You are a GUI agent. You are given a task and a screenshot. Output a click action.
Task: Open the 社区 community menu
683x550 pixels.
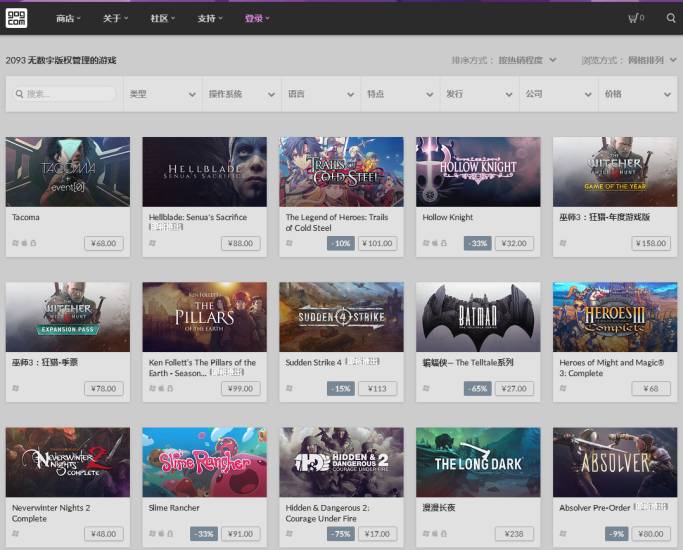tap(162, 18)
